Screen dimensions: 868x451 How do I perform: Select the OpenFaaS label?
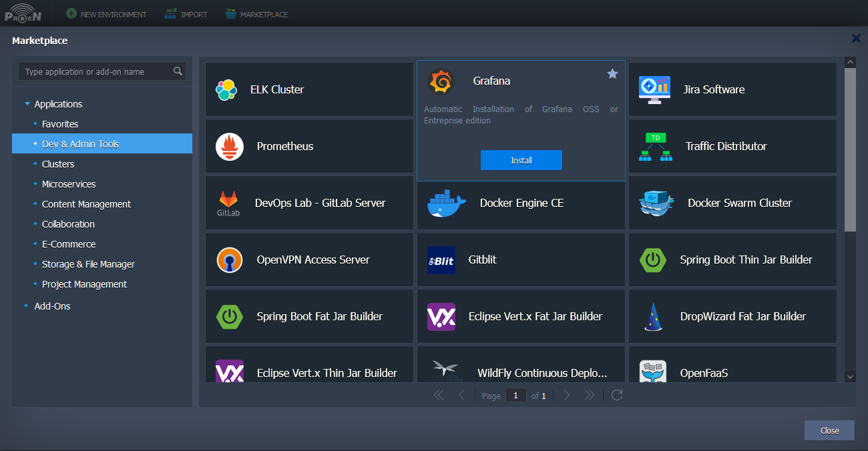coord(704,373)
